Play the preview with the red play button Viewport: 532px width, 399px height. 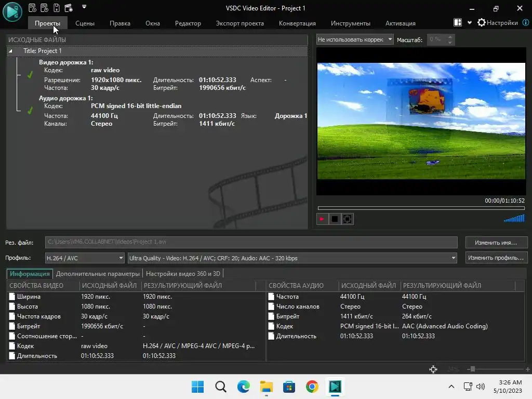[x=322, y=219]
